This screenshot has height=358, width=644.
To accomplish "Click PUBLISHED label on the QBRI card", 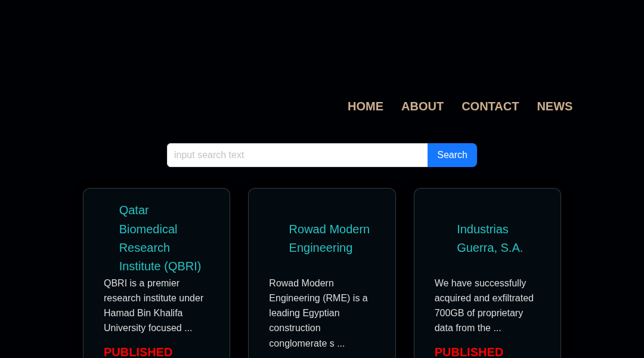I will [x=138, y=352].
